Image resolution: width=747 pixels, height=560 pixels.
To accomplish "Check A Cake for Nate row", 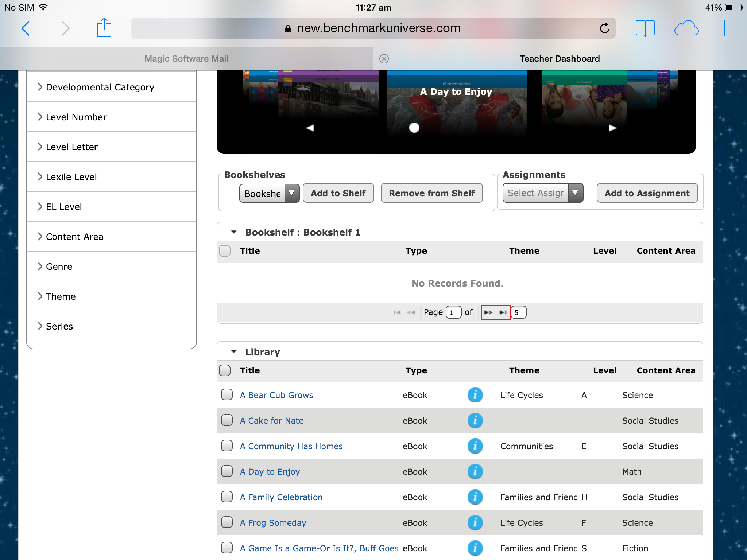I will point(227,420).
